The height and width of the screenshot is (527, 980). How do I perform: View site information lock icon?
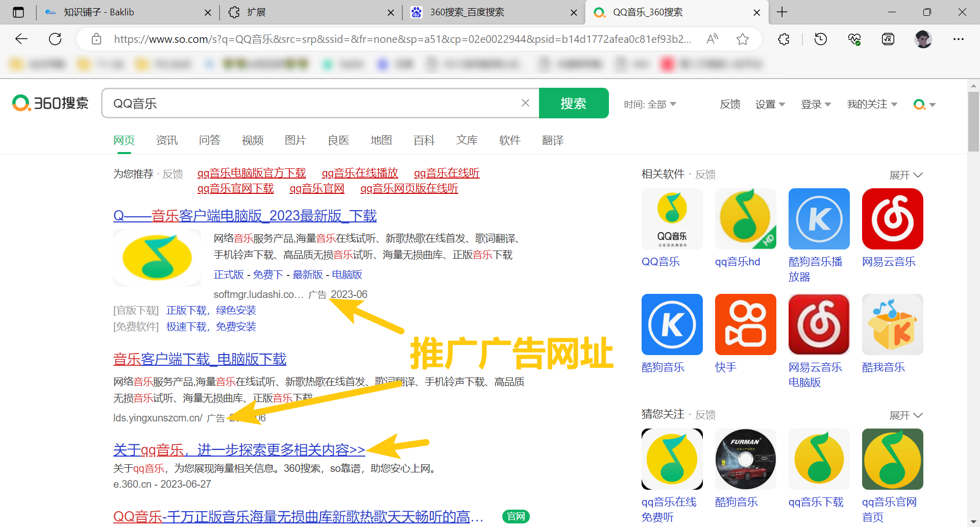click(96, 39)
